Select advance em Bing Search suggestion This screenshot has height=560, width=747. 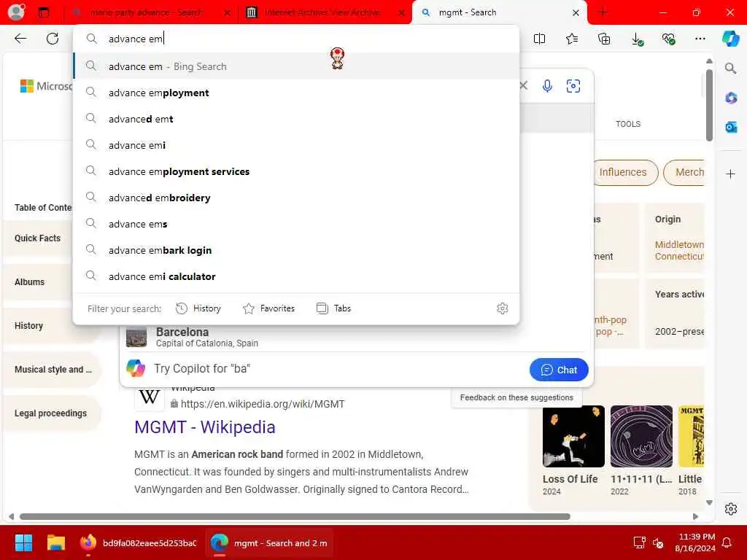pyautogui.click(x=296, y=66)
